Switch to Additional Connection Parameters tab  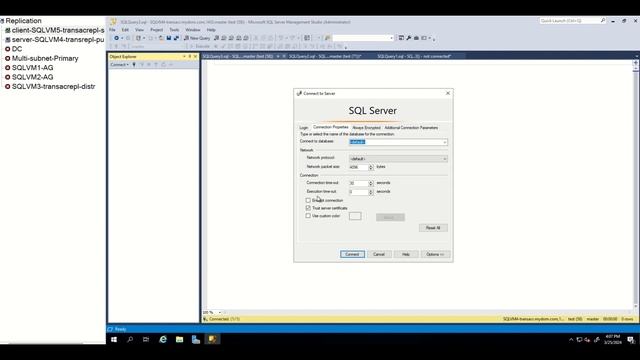click(x=411, y=128)
